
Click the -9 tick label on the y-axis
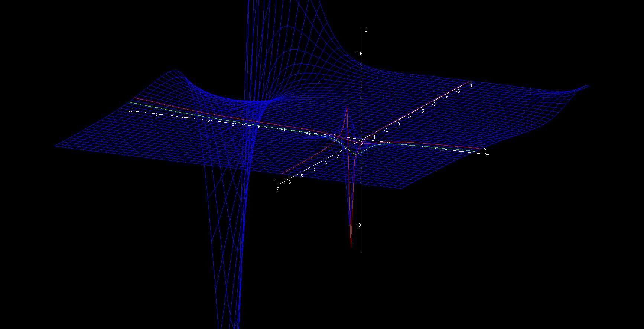(131, 111)
